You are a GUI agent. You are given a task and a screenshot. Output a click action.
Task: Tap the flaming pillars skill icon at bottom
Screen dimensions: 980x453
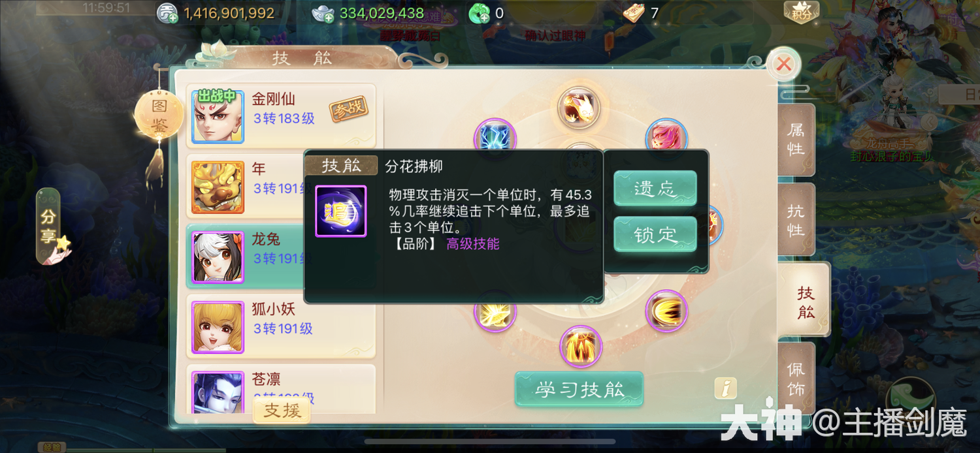[581, 347]
